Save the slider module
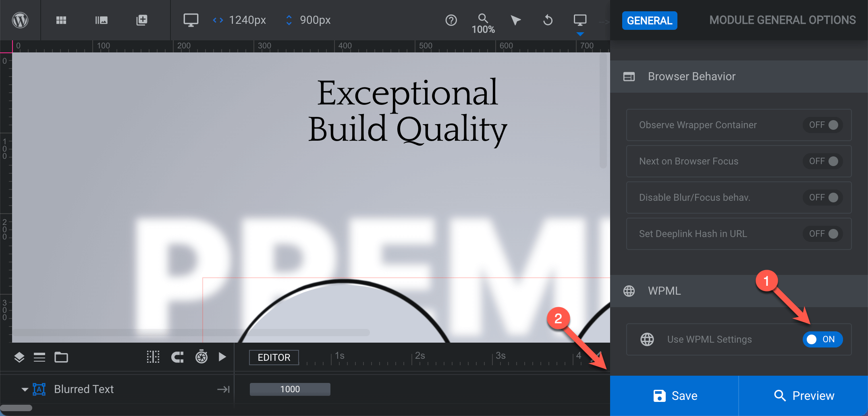 674,395
